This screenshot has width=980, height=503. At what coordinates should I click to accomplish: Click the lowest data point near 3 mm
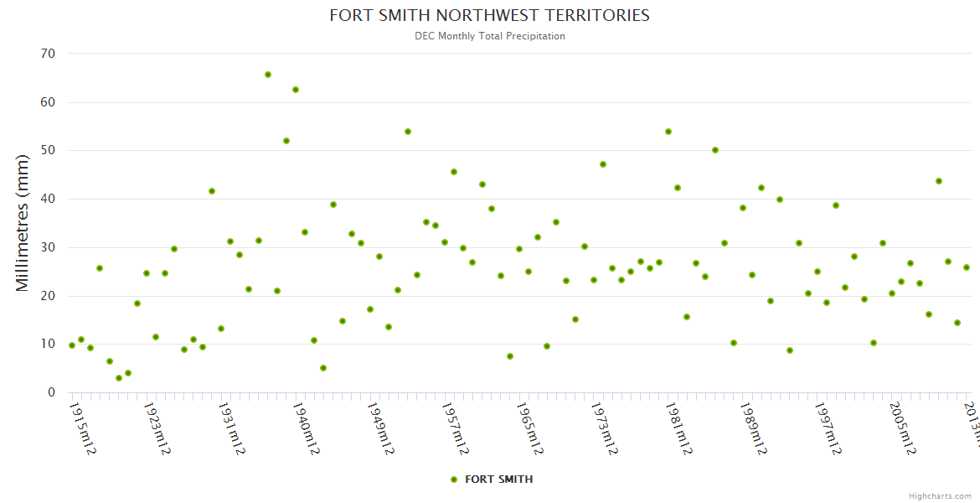[119, 378]
